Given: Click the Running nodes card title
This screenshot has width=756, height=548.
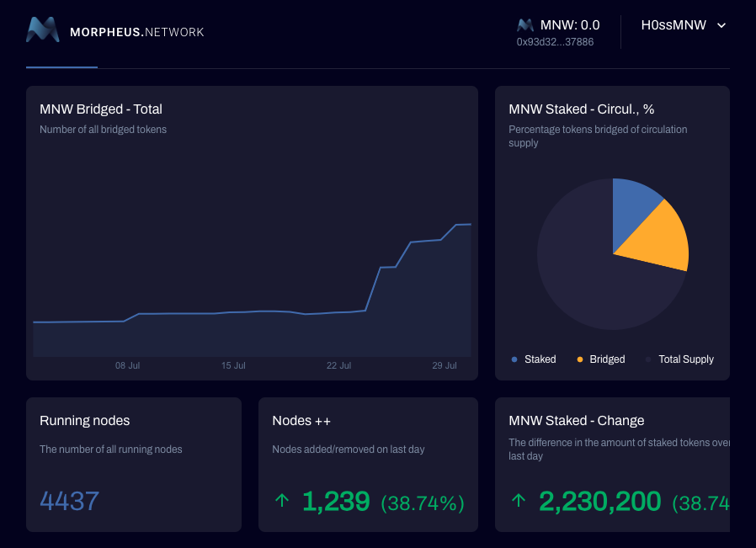Looking at the screenshot, I should pos(85,421).
